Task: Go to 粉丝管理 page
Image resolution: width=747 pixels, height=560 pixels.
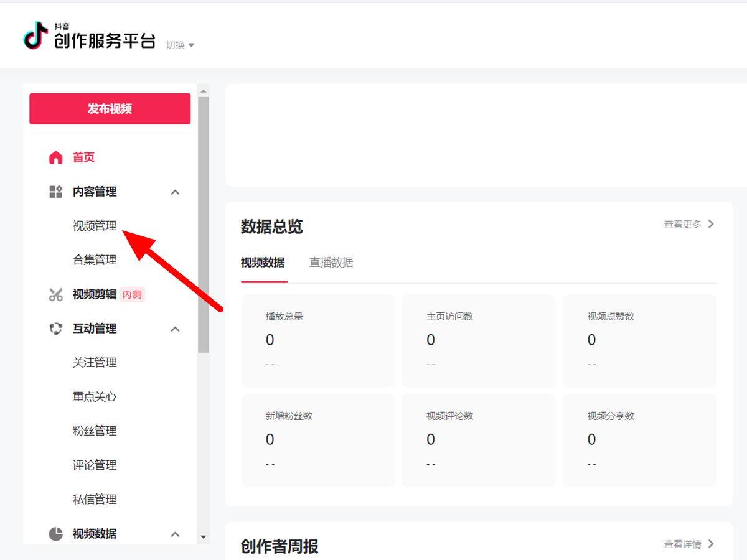Action: click(95, 431)
